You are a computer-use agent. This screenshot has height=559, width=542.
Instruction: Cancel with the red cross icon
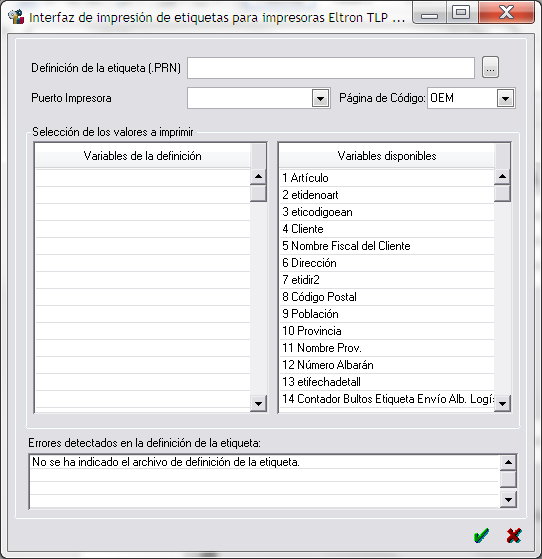(x=514, y=535)
